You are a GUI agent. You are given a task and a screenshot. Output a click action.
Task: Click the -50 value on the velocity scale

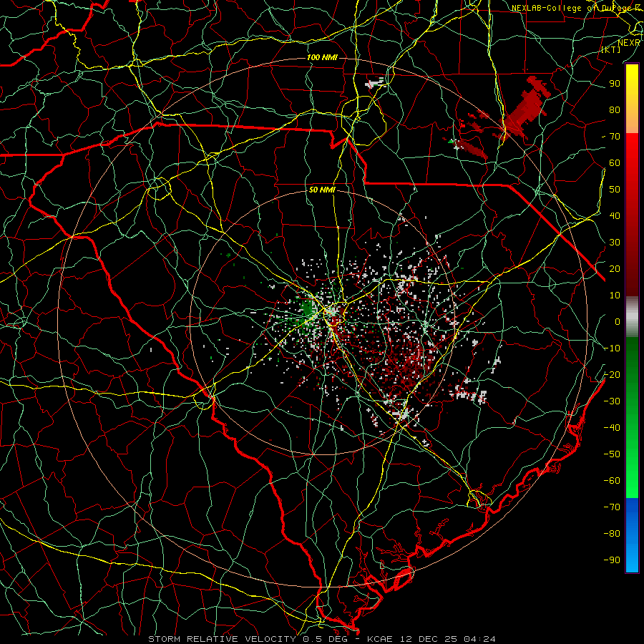pos(612,454)
